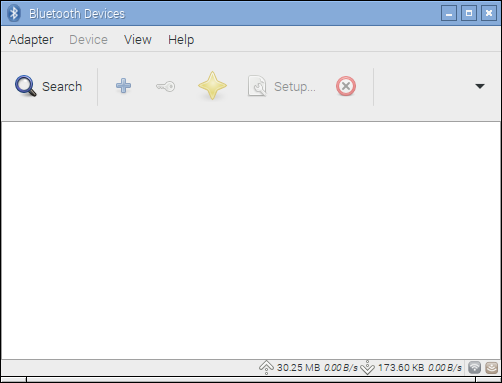Open the Setup... wizard button
The height and width of the screenshot is (383, 502).
(x=282, y=86)
